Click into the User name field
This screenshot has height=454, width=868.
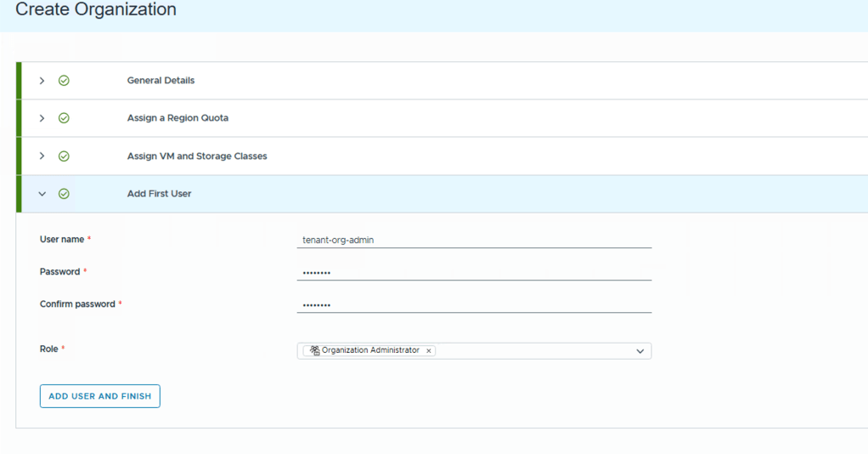tap(474, 240)
